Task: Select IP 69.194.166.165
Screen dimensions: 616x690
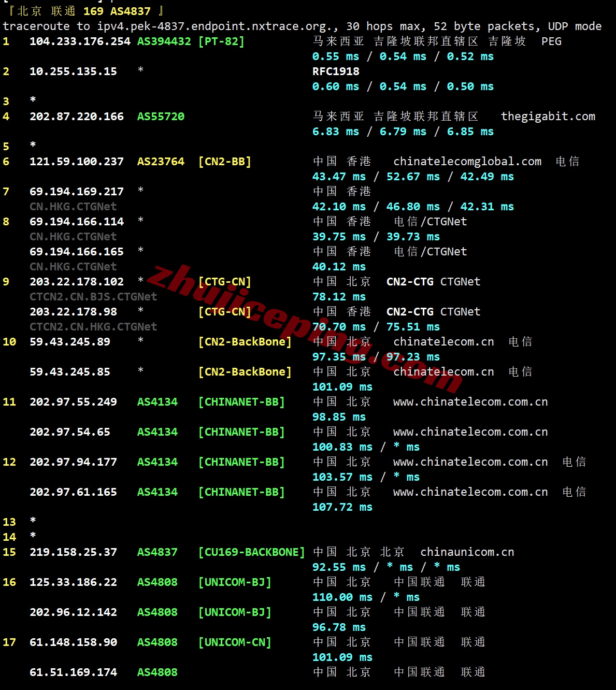Action: coord(77,252)
